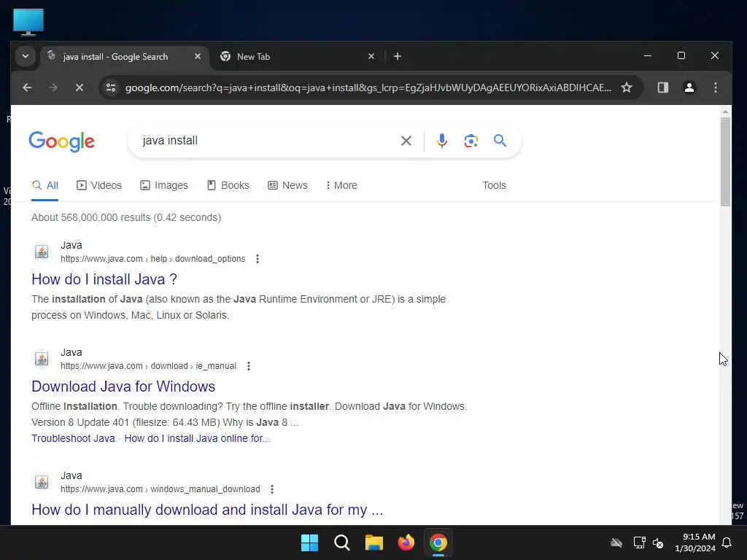Click the https://www.java.com › help › download_options breadcrumb

click(x=153, y=259)
